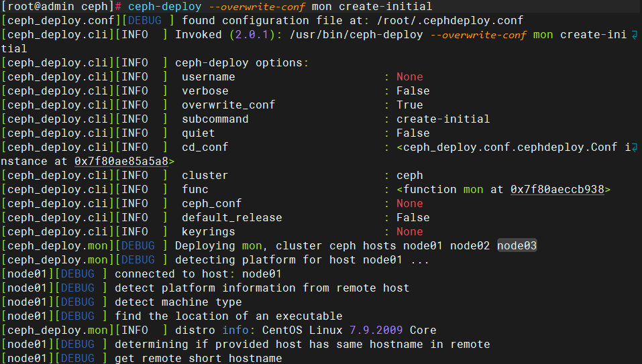Click the --overwrite-conf flag in prompt line

coord(257,7)
